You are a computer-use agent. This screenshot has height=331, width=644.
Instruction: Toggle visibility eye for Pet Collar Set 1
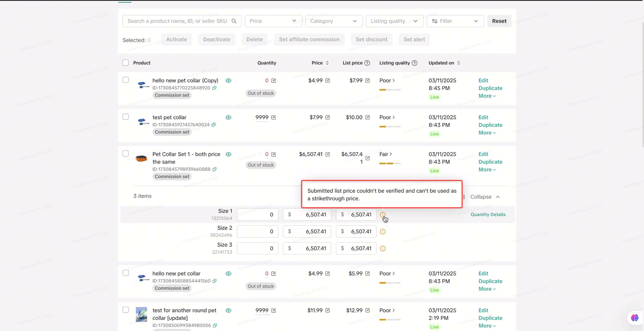[x=228, y=154]
